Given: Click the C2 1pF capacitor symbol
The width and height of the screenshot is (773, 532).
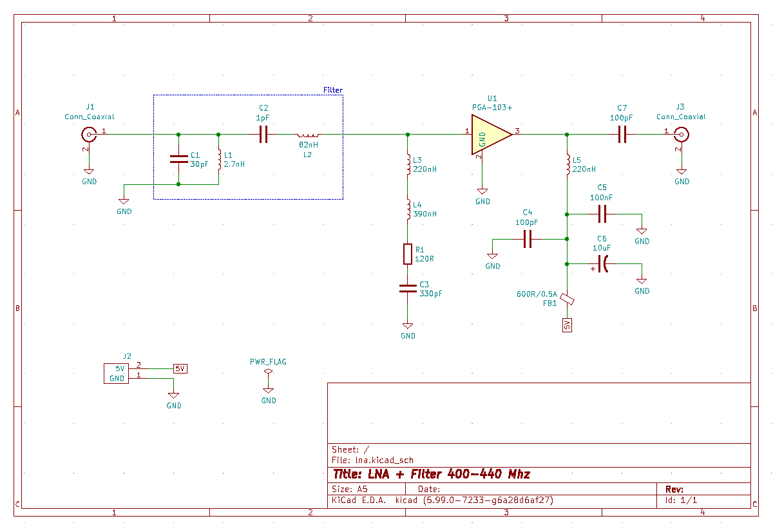Looking at the screenshot, I should point(263,135).
